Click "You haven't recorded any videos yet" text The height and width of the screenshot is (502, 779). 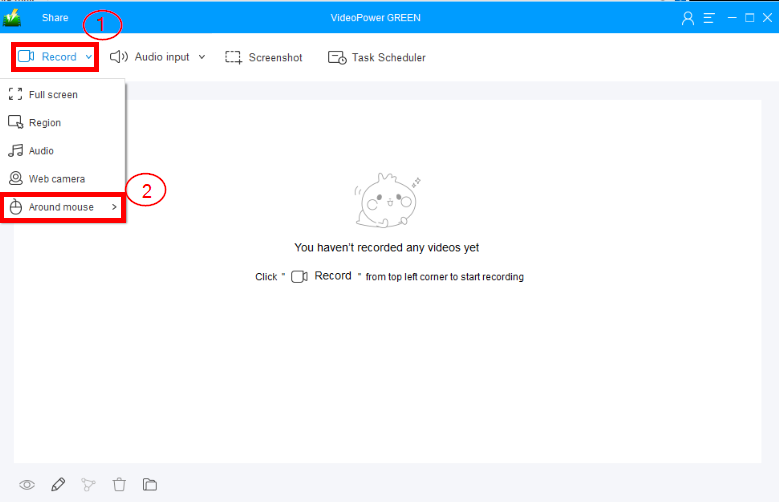pyautogui.click(x=387, y=248)
